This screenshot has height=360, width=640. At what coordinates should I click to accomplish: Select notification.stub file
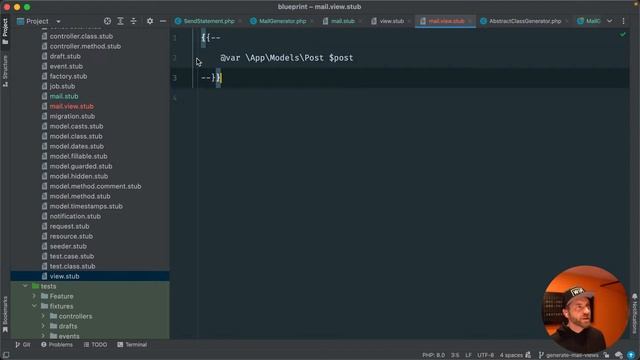pos(75,216)
